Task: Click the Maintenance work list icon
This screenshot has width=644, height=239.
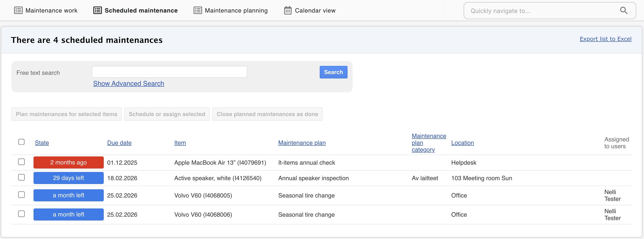Action: coord(18,10)
